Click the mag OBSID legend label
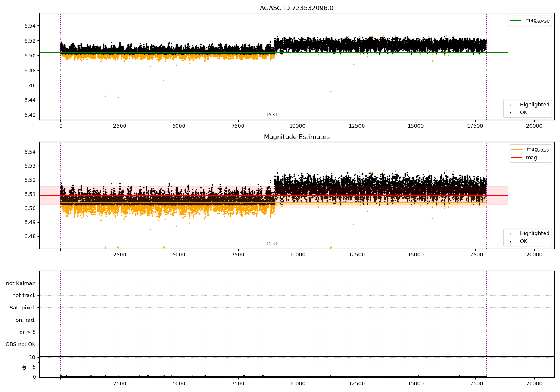560x392 pixels. [x=538, y=149]
